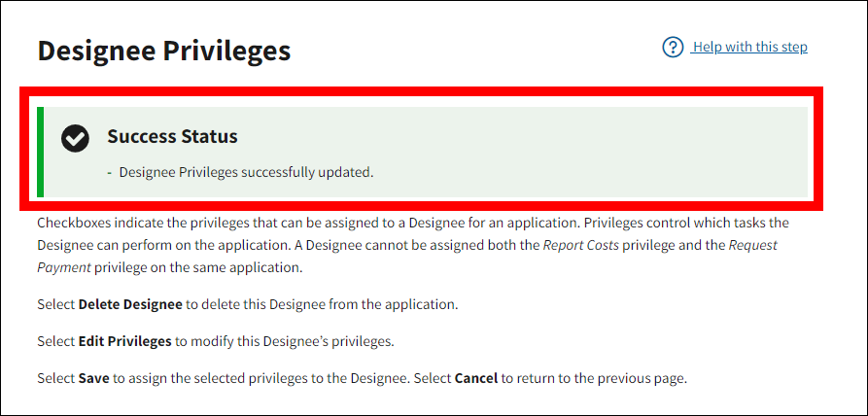868x416 pixels.
Task: Click the green bar on success alert
Action: 40,152
